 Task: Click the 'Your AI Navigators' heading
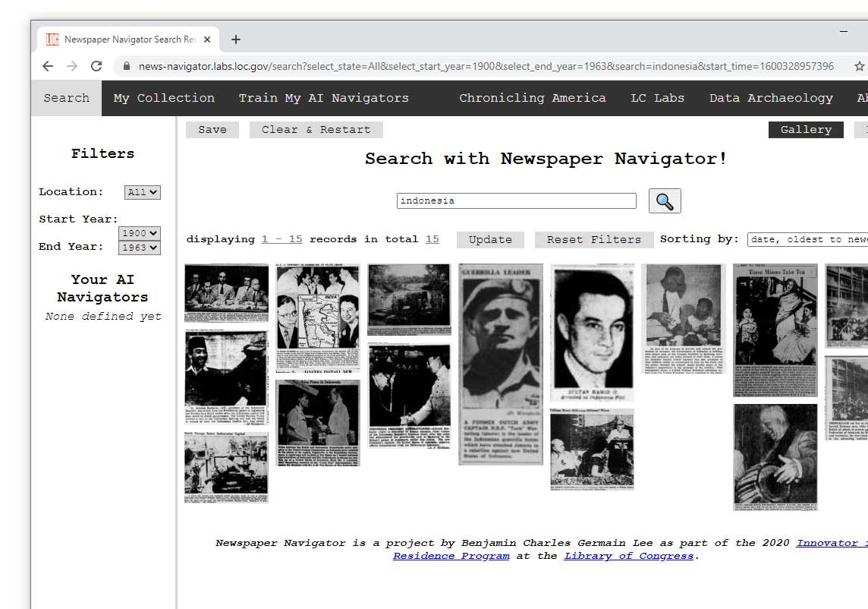coord(103,288)
